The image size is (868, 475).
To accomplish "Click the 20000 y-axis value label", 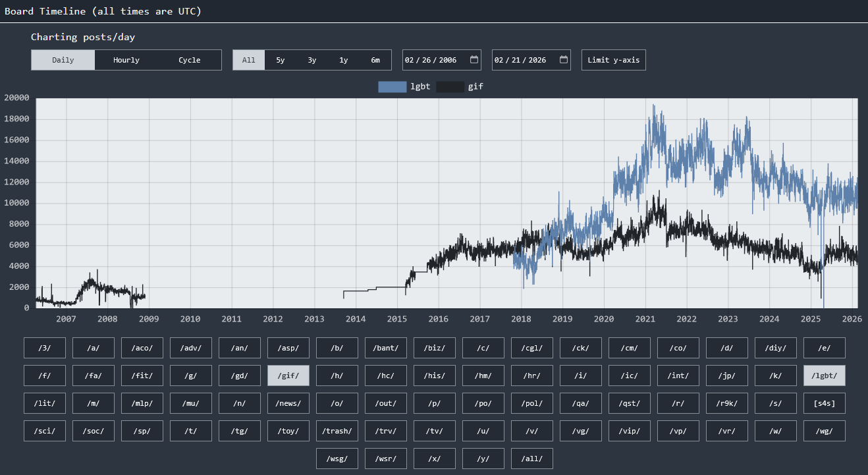I will [16, 98].
